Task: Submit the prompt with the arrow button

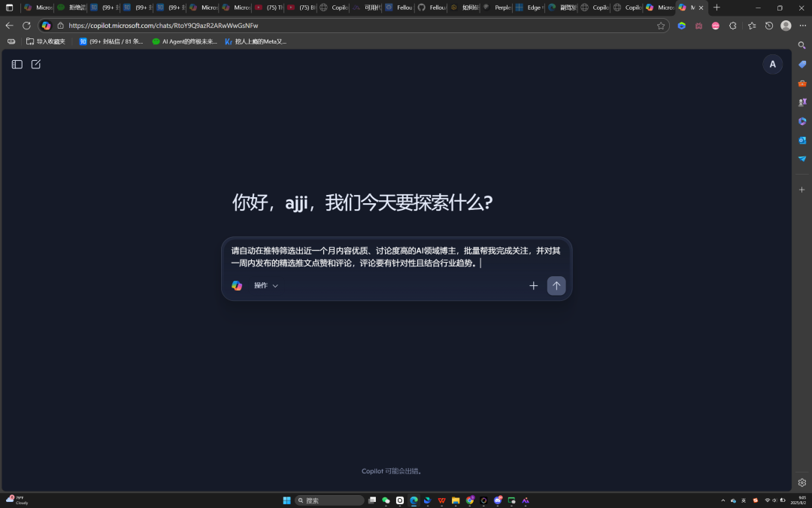Action: click(556, 285)
